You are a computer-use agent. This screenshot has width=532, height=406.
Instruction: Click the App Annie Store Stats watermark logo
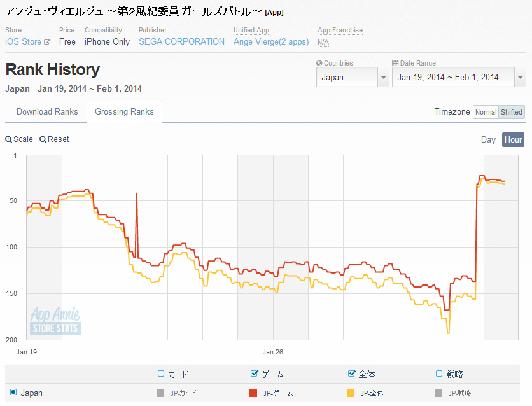point(55,321)
